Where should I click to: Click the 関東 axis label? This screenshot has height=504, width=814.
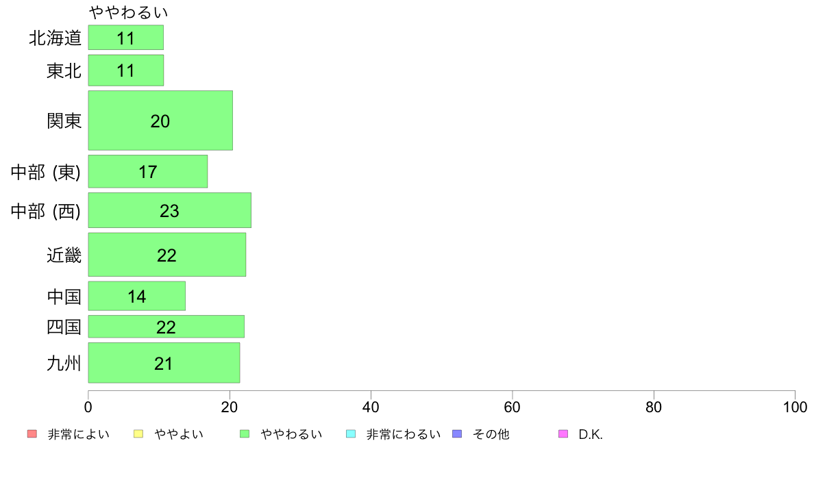(64, 121)
